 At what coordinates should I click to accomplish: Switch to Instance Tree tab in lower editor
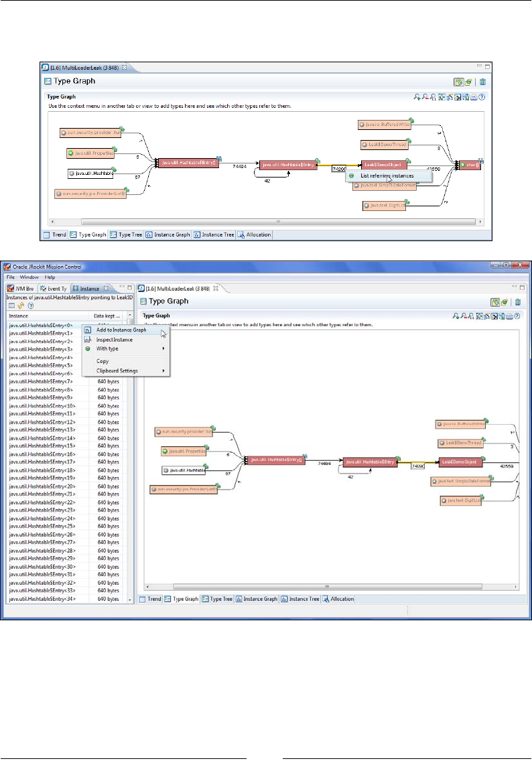click(300, 599)
